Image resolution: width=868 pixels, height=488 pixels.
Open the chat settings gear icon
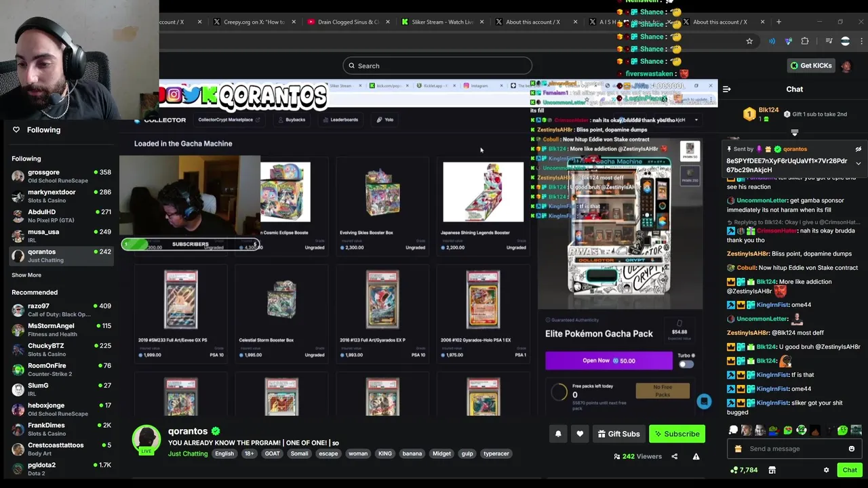click(x=826, y=470)
